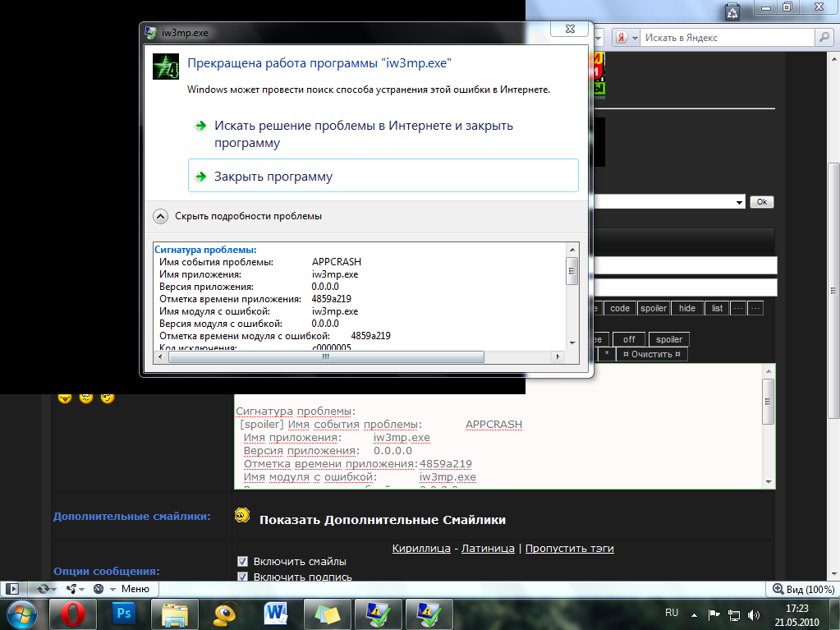Open Opera closed tabs trash icon
This screenshot has height=630, width=840.
point(732,11)
